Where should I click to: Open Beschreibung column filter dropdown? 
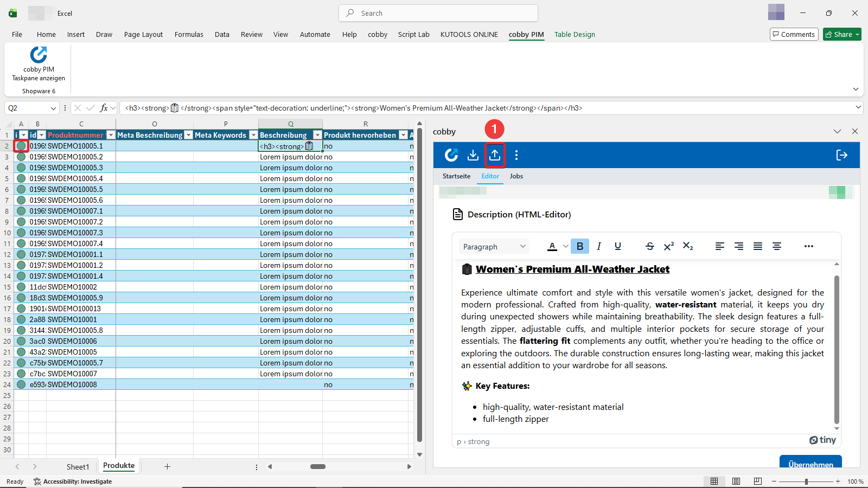point(317,135)
